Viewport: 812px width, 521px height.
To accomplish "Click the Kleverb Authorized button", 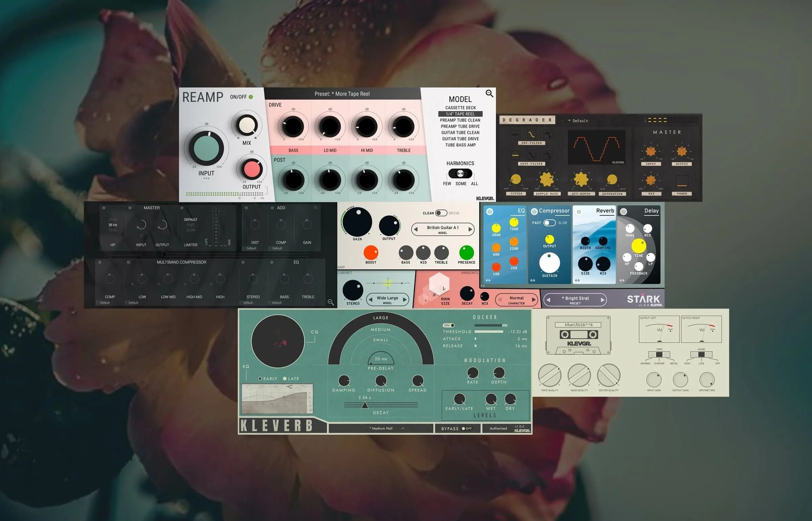I will pos(498,428).
